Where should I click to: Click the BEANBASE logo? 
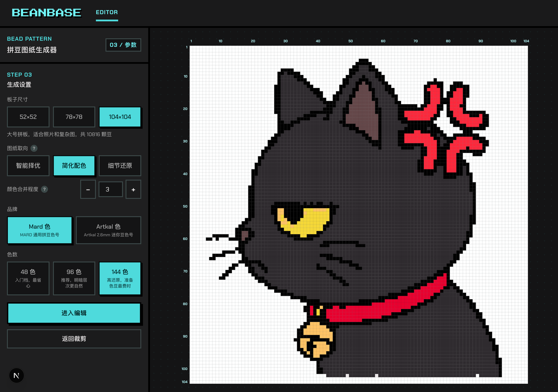tap(47, 13)
